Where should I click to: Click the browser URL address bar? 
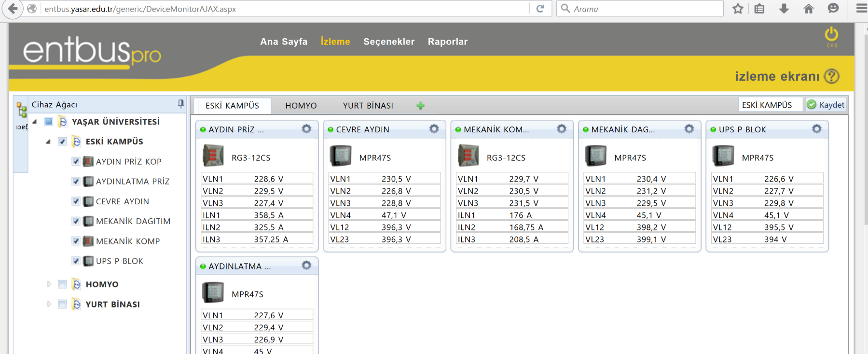point(285,9)
